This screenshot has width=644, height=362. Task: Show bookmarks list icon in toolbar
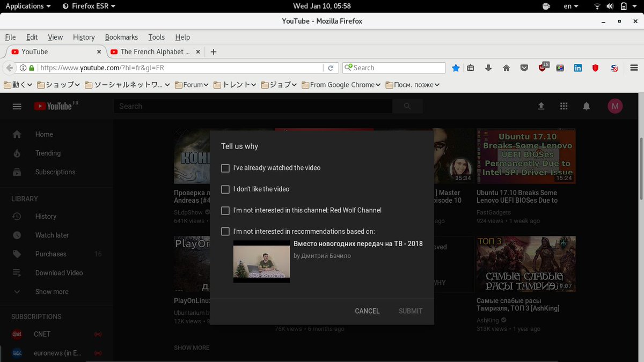[471, 68]
